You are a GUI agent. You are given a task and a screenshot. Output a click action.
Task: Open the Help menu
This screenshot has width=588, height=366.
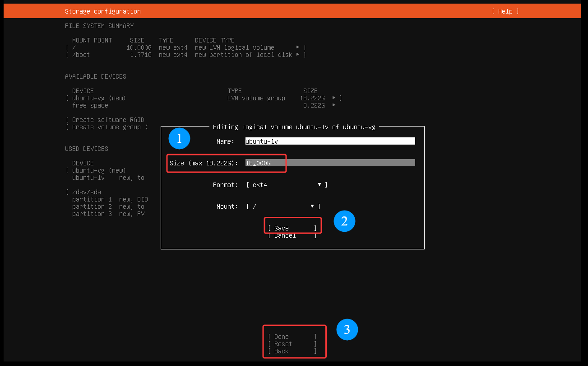pos(505,11)
